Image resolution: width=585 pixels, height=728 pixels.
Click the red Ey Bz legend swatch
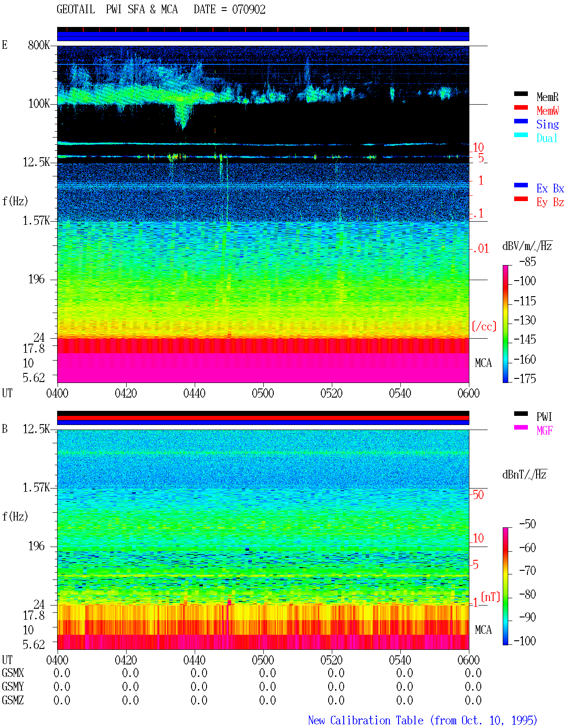(521, 199)
